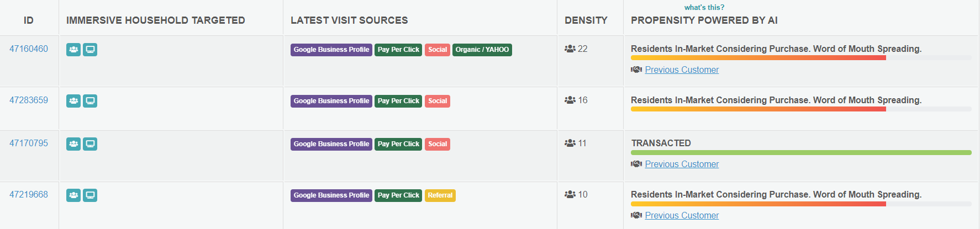This screenshot has height=229, width=980.
Task: Sort by the Density column header
Action: [x=586, y=20]
